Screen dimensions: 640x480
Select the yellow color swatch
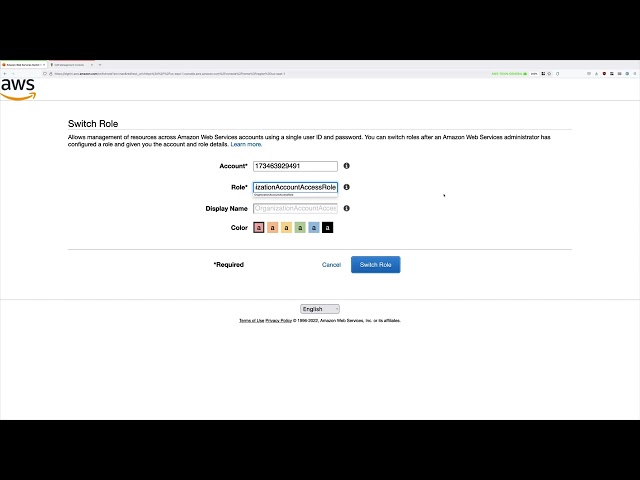(x=286, y=227)
